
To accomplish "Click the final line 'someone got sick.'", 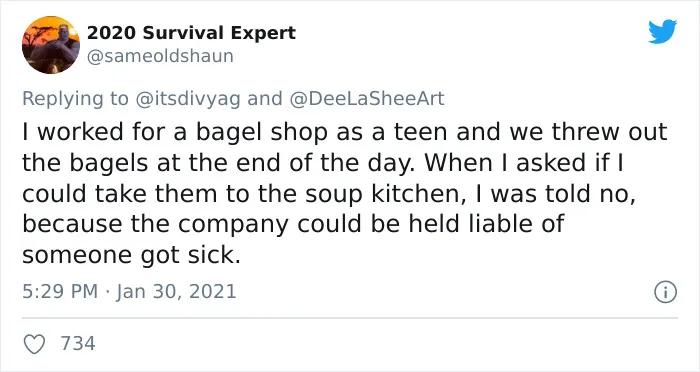I will pyautogui.click(x=131, y=255).
